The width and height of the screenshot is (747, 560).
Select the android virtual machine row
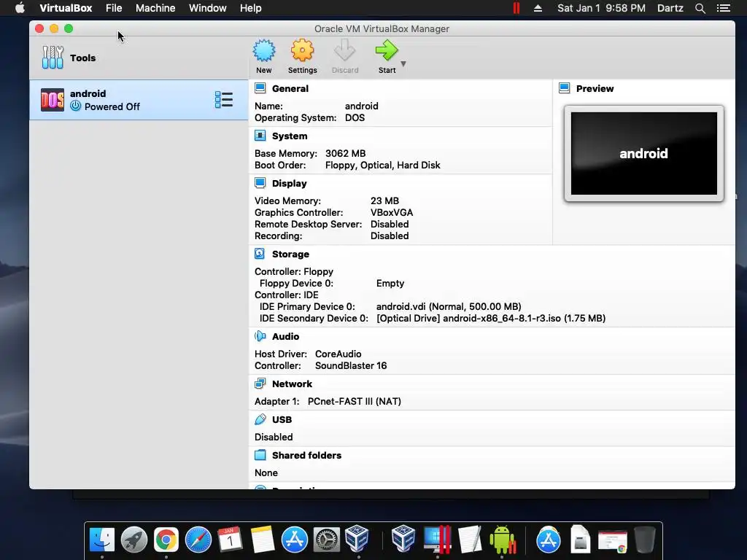[x=139, y=100]
